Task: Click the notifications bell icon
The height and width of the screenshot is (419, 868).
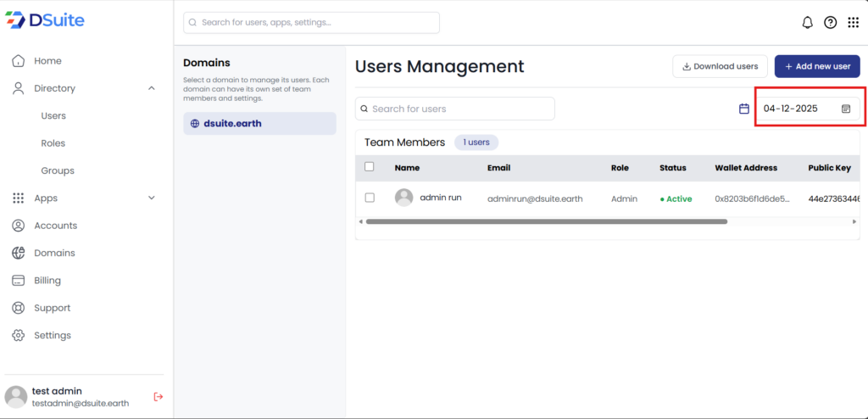Action: 807,23
